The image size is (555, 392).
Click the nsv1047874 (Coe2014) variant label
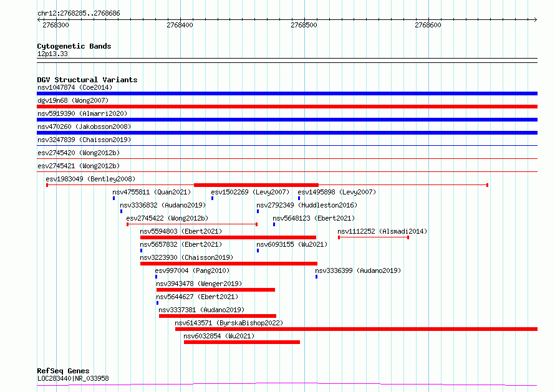pyautogui.click(x=75, y=87)
